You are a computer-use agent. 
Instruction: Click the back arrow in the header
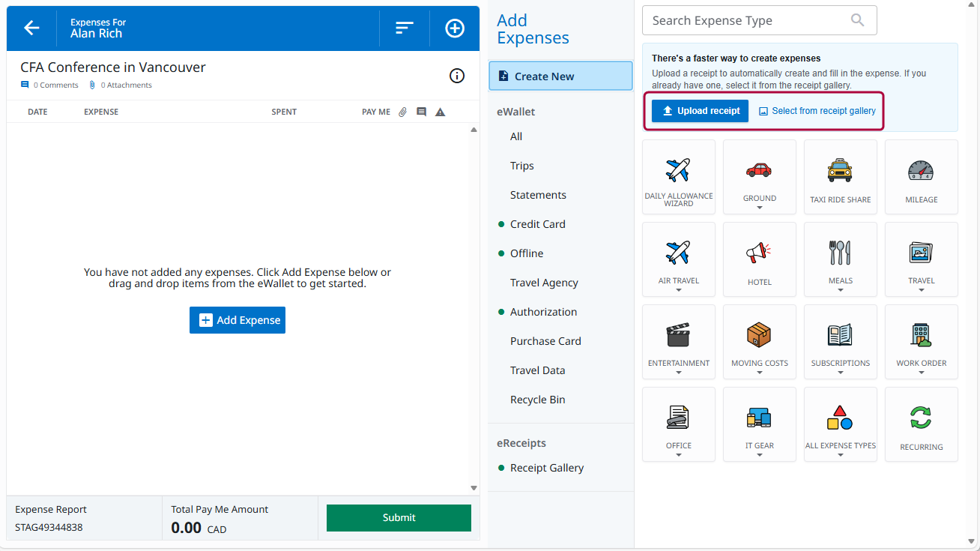pyautogui.click(x=31, y=28)
